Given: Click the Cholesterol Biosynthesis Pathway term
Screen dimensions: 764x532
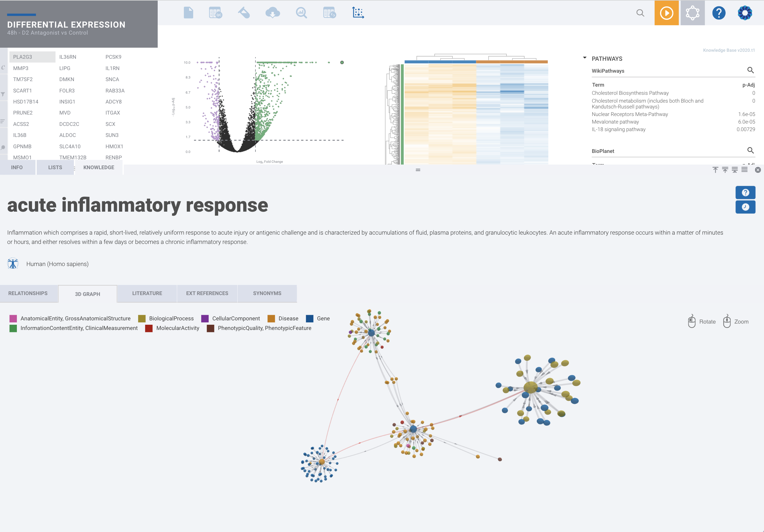Looking at the screenshot, I should tap(630, 93).
